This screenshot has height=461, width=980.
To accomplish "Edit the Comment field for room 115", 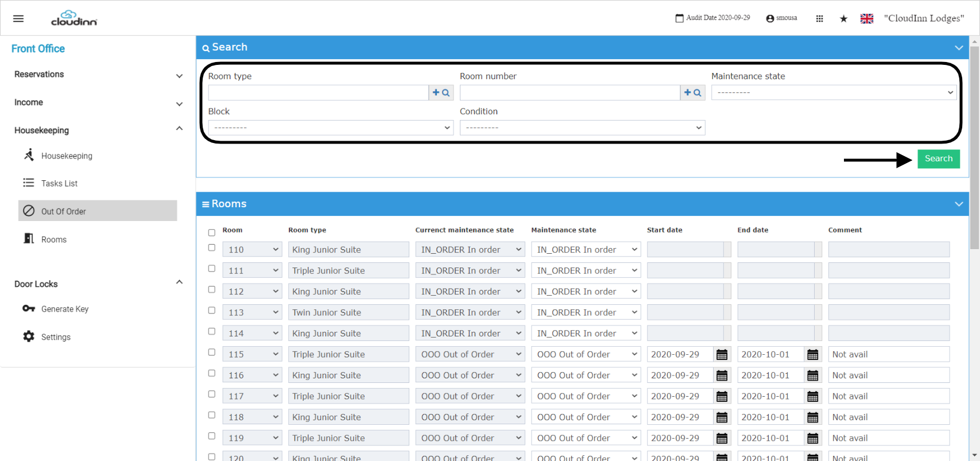I will click(889, 354).
